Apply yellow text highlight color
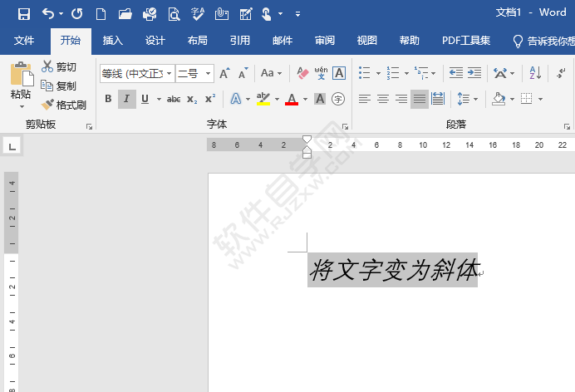The image size is (575, 392). [263, 99]
